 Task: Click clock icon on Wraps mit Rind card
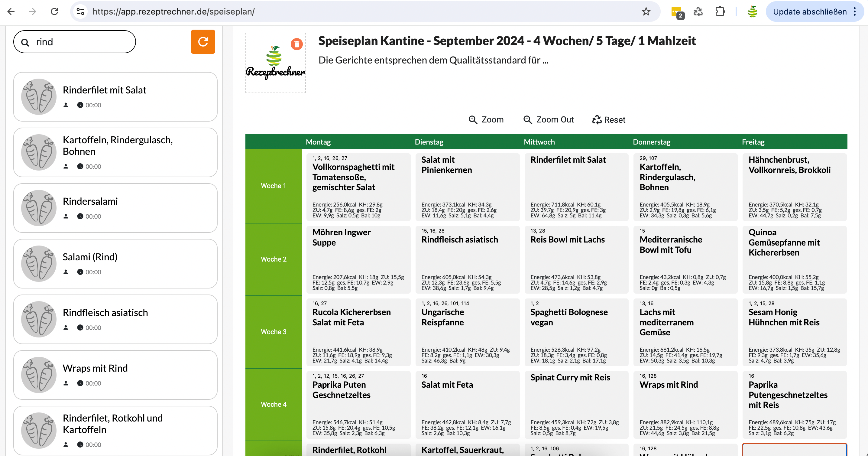80,383
